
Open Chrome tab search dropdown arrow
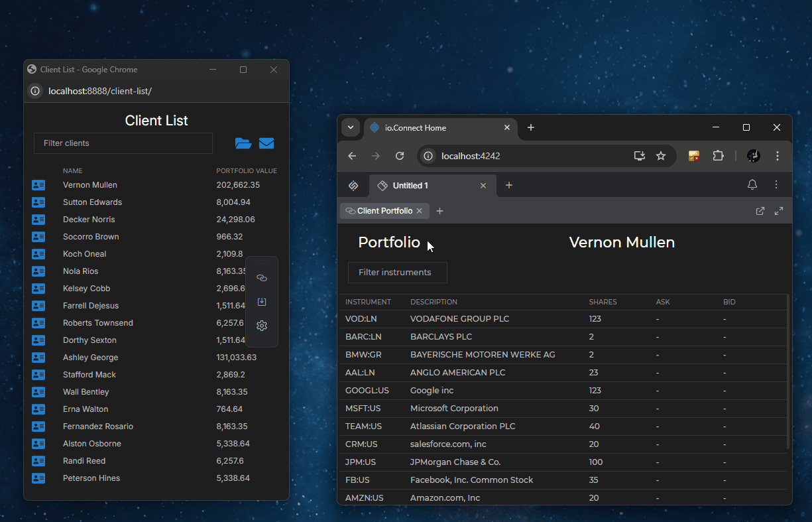point(351,127)
